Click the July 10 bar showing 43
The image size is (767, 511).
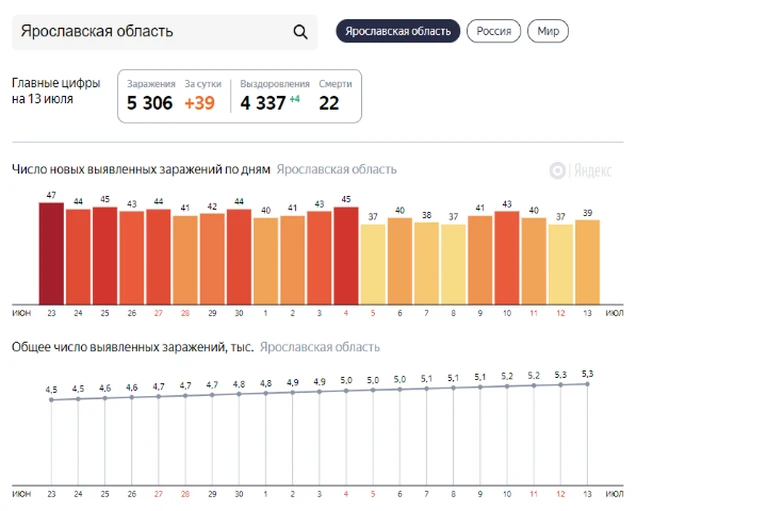pyautogui.click(x=507, y=258)
